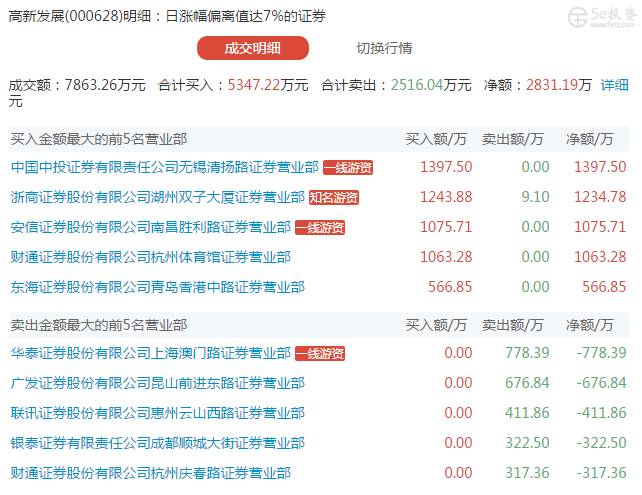The width and height of the screenshot is (642, 495).
Task: Open 银泰证券成都顺城大街证券营业部 link
Action: (158, 443)
